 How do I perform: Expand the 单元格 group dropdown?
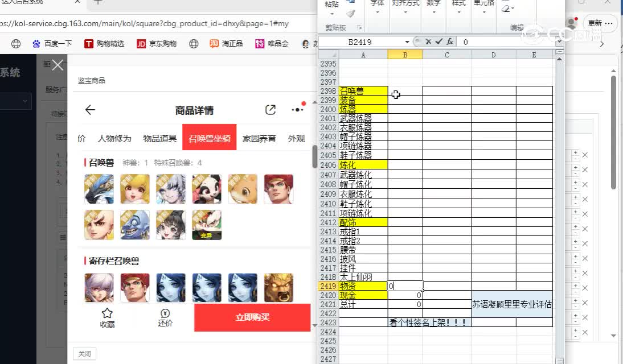pos(483,12)
